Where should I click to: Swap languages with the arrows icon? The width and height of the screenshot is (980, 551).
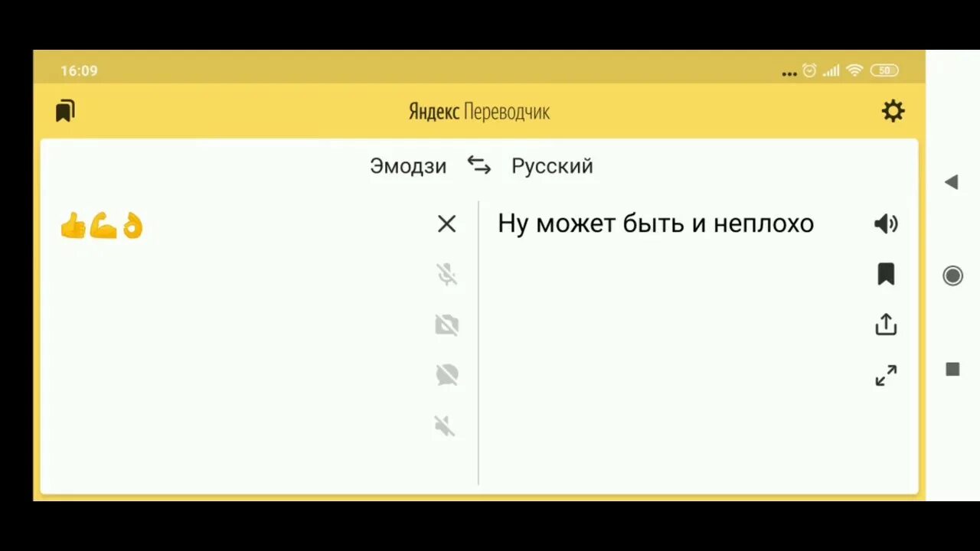(479, 165)
